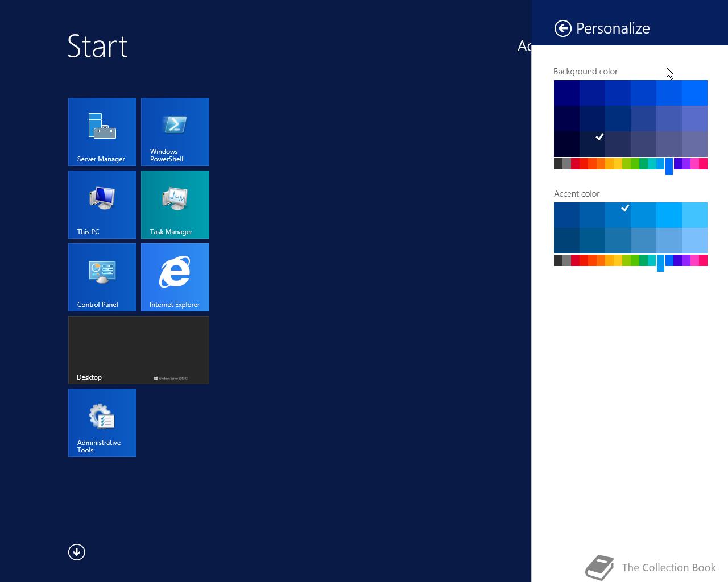Viewport: 728px width, 582px height.
Task: Choose the bottom-left darkest background swatch
Action: (566, 144)
